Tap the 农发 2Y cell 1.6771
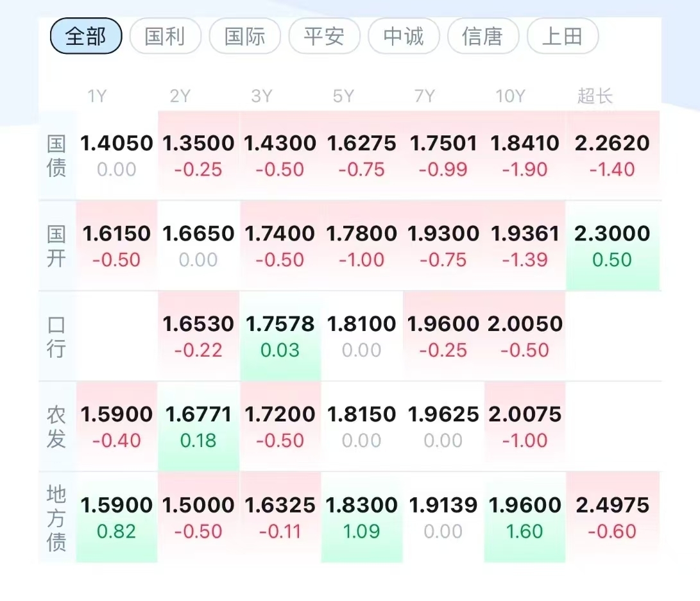700x601 pixels. [198, 427]
